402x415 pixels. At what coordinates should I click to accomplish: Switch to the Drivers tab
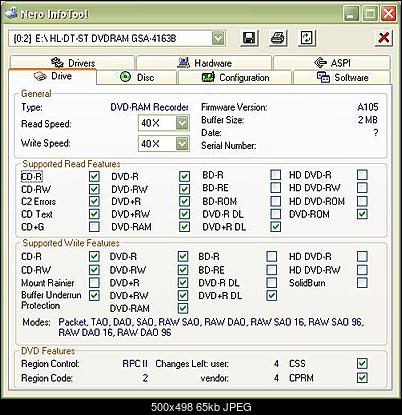tap(73, 63)
